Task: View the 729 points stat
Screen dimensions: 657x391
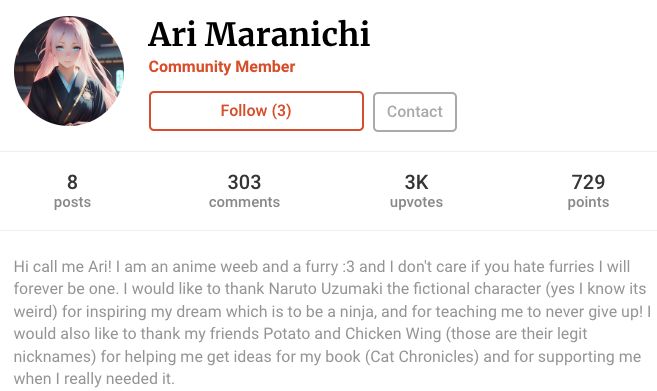Action: [588, 191]
